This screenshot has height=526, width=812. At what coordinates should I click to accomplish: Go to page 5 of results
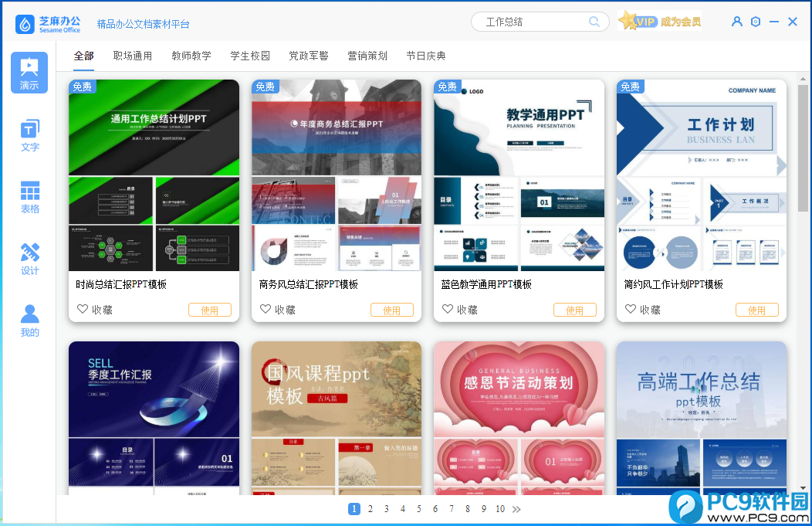tap(419, 509)
